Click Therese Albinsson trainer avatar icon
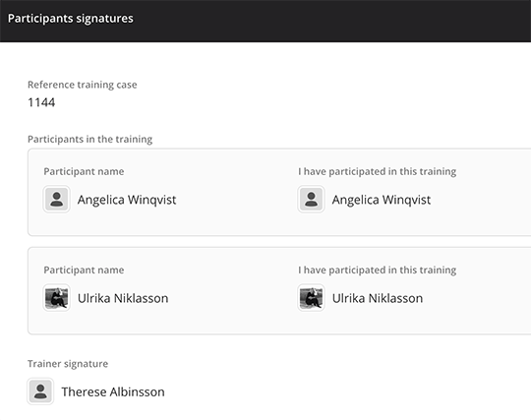 pos(40,391)
